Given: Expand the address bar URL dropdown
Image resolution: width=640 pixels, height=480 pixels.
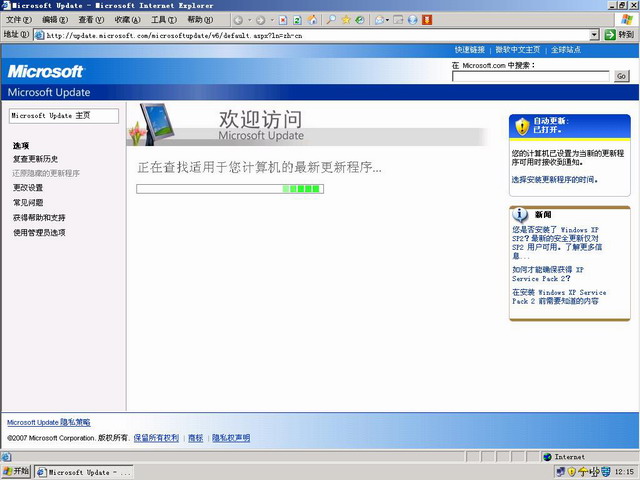Looking at the screenshot, I should click(x=595, y=35).
